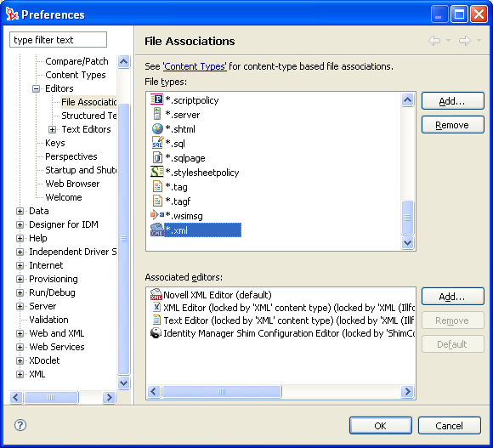Select Novell XML Editor icon entry
Image resolution: width=493 pixels, height=448 pixels.
point(156,295)
